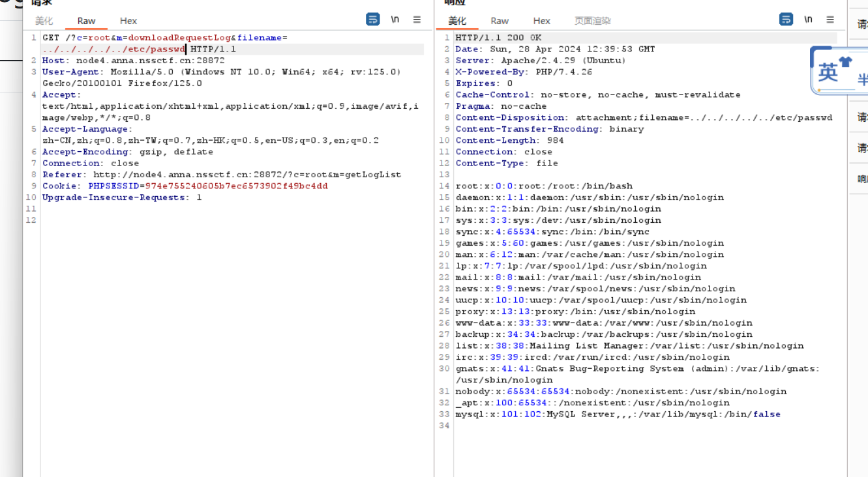Click Upgrade-Insecure-Requests: 1 header

[122, 197]
